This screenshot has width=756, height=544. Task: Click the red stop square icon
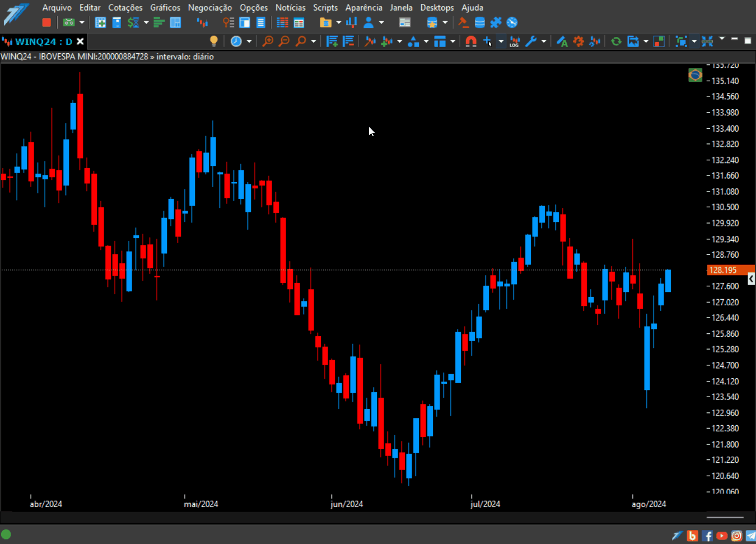tap(46, 22)
